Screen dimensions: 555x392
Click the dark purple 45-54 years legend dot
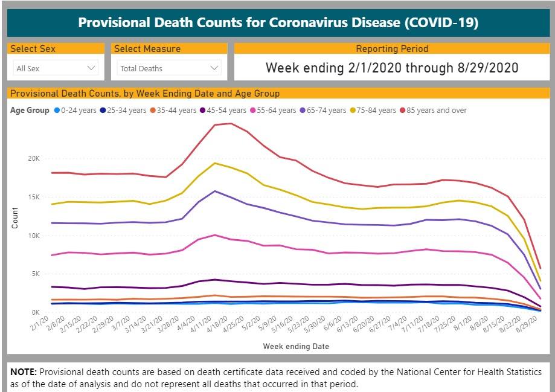204,110
